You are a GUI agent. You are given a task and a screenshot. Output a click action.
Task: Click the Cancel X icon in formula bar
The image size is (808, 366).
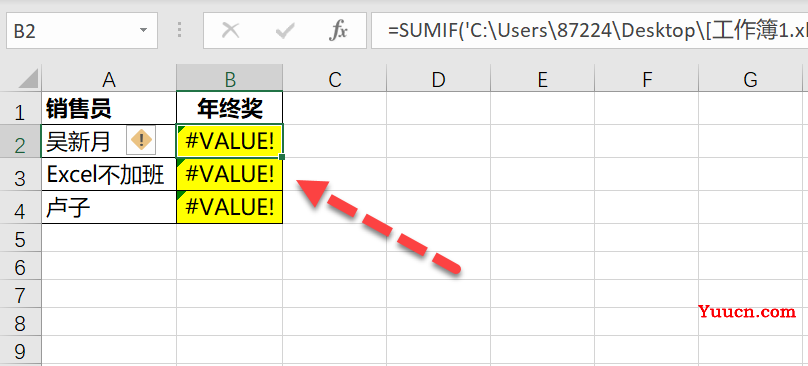click(x=230, y=31)
